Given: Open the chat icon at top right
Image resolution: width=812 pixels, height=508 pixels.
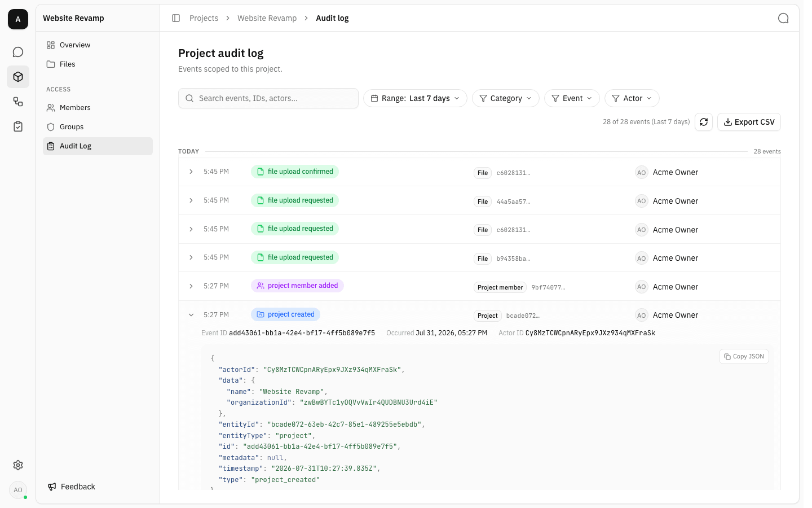Looking at the screenshot, I should click(x=783, y=18).
